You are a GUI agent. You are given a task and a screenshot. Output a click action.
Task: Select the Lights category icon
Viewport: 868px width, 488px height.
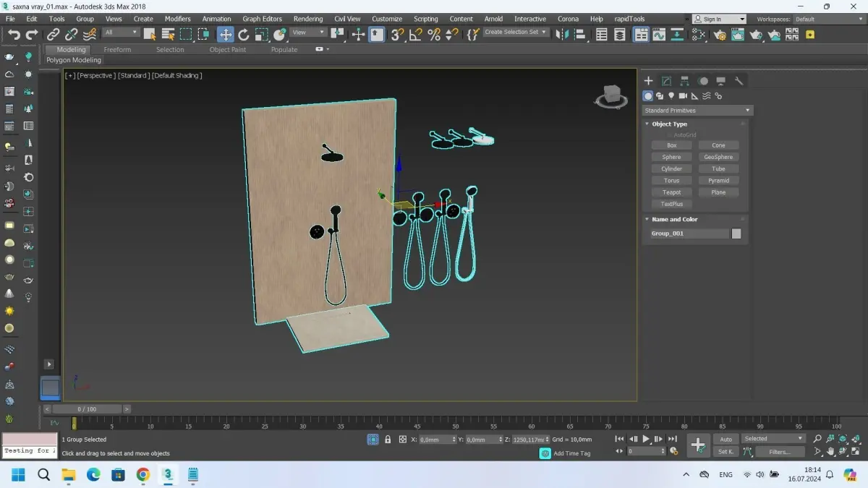tap(671, 95)
